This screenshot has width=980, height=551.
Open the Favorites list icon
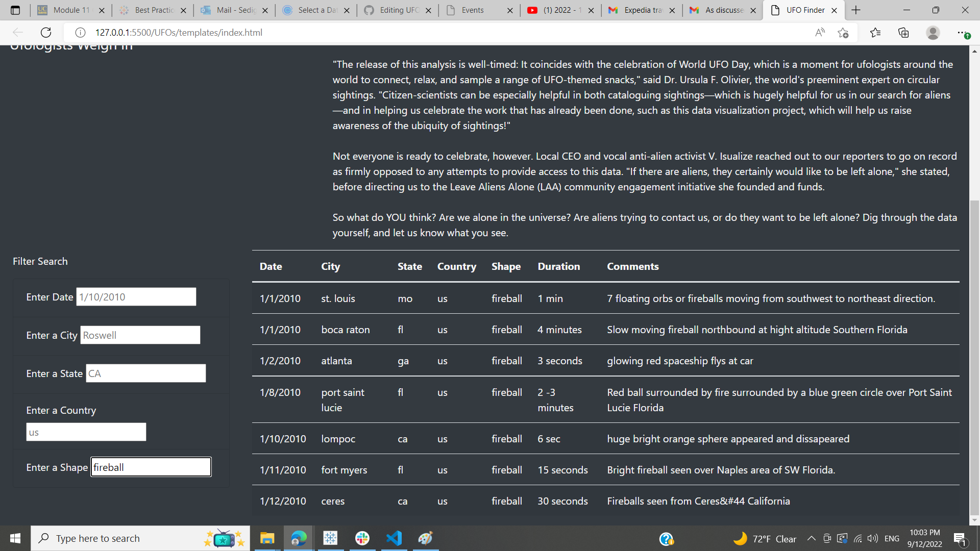875,33
